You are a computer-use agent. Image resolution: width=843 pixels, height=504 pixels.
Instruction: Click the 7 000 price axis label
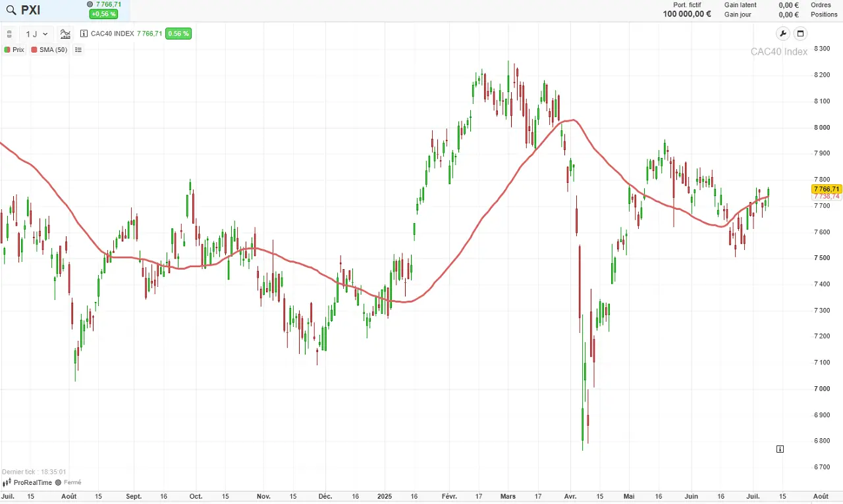(821, 388)
